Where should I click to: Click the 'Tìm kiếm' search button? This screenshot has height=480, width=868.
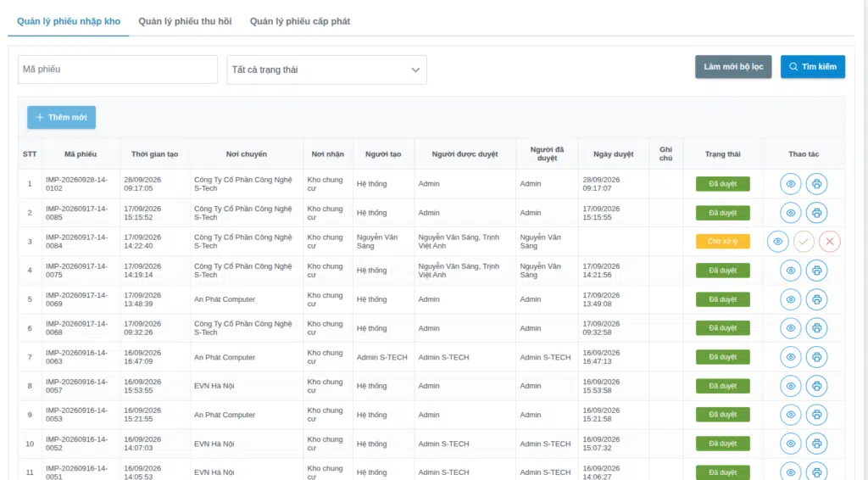pos(813,66)
